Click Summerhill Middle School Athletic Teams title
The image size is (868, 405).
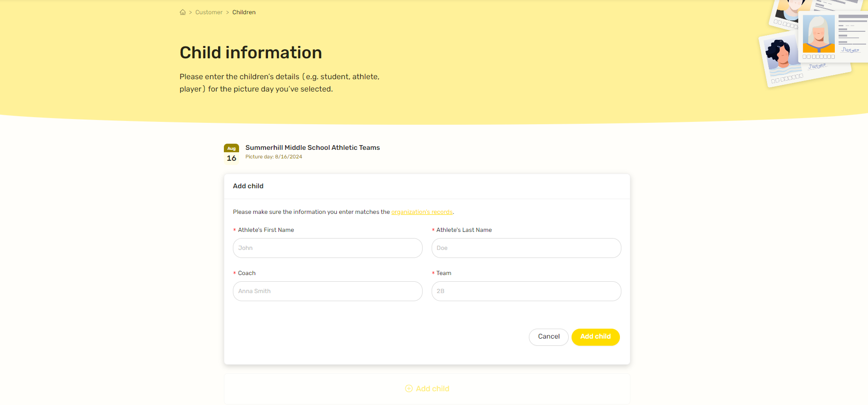tap(313, 148)
